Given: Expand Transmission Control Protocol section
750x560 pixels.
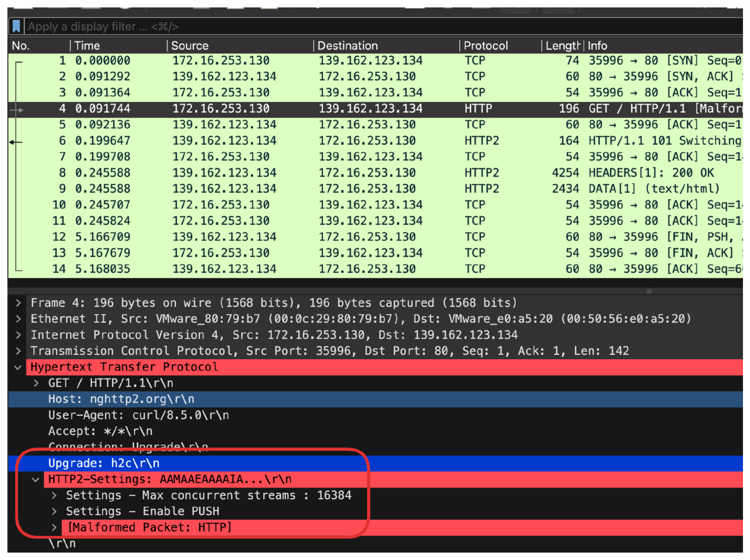Looking at the screenshot, I should (x=18, y=351).
